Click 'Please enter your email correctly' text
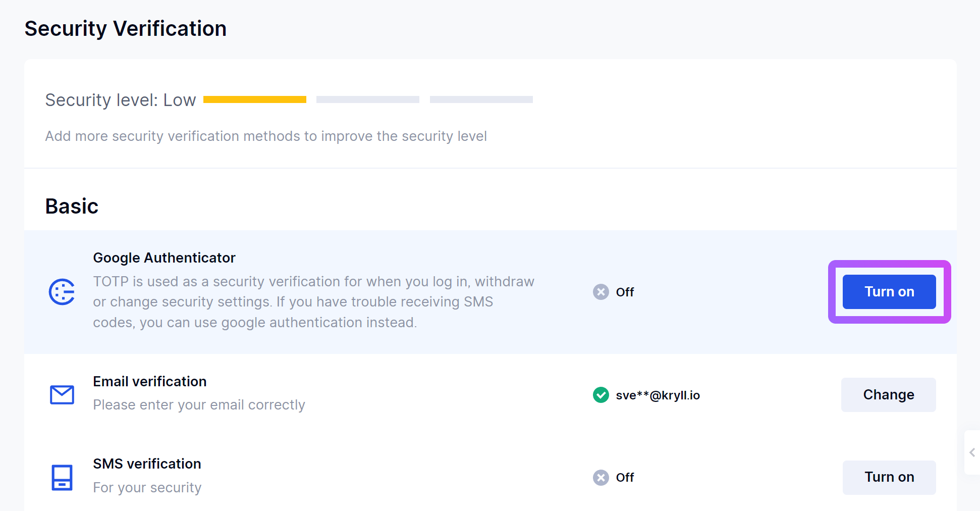This screenshot has height=511, width=980. pos(199,405)
